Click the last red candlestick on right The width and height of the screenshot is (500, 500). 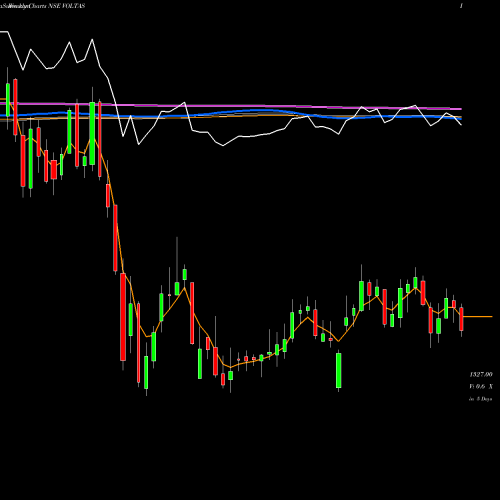462,319
